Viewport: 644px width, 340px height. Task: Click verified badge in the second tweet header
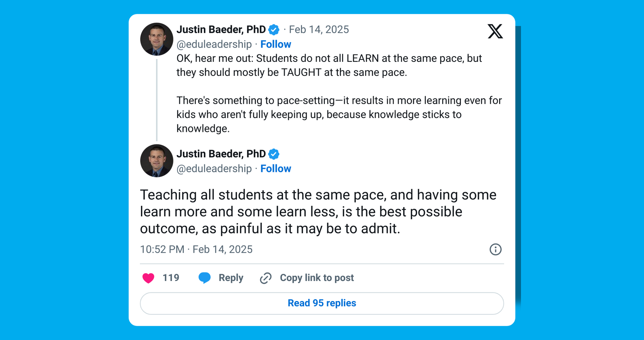click(x=274, y=154)
